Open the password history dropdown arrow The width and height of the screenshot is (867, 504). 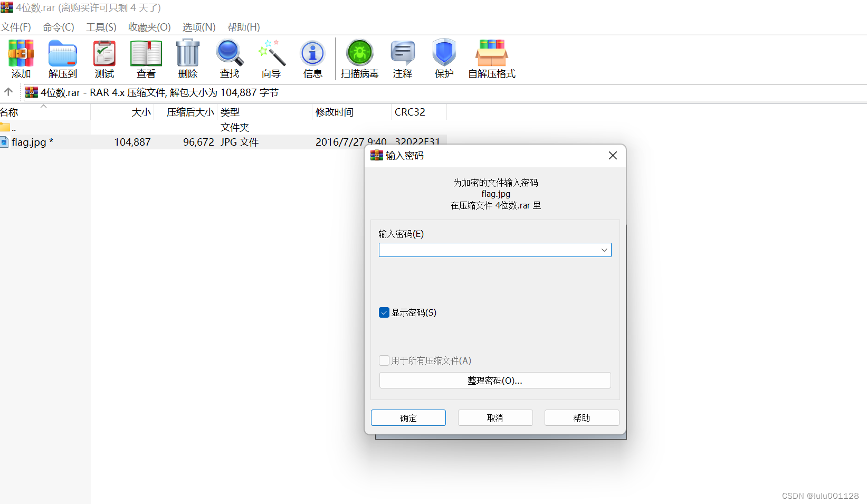(x=604, y=250)
